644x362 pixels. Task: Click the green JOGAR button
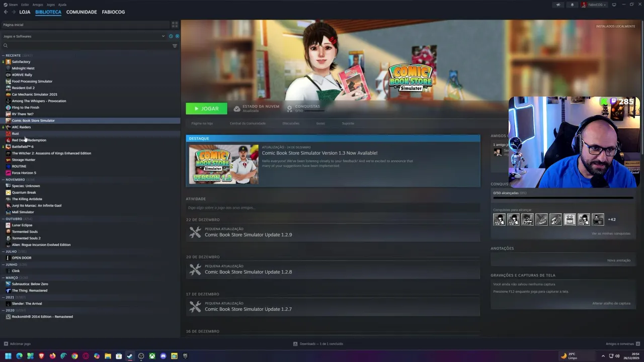206,109
